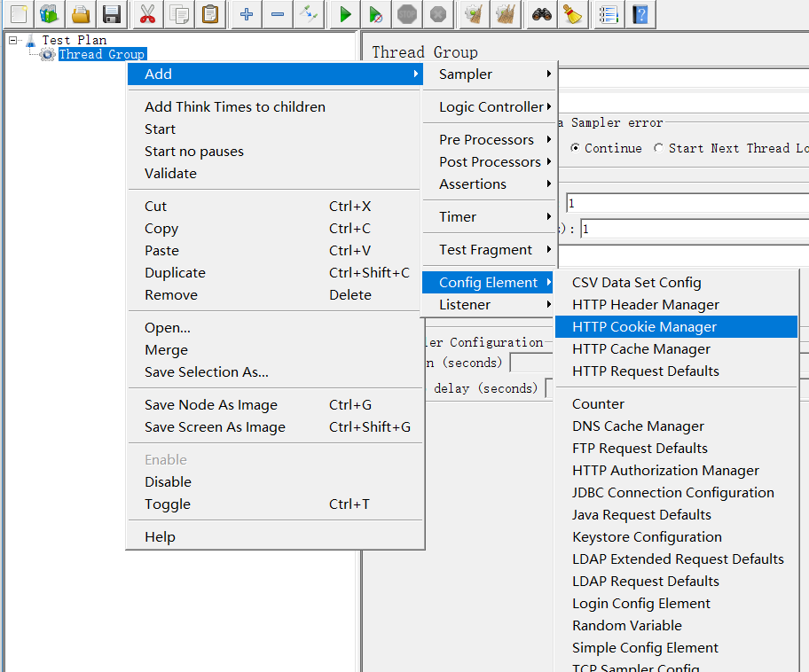Add an HTTP Cookie Manager
Viewport: 809px width, 672px height.
[677, 327]
